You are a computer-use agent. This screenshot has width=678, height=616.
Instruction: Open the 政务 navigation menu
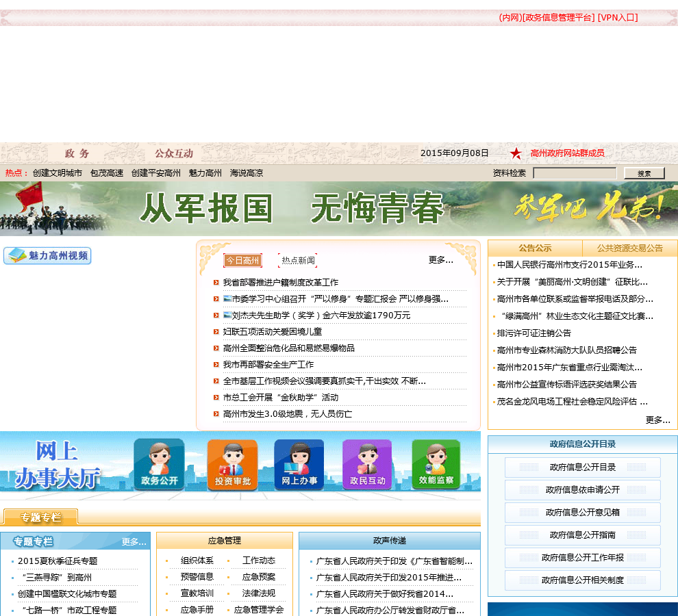click(77, 153)
